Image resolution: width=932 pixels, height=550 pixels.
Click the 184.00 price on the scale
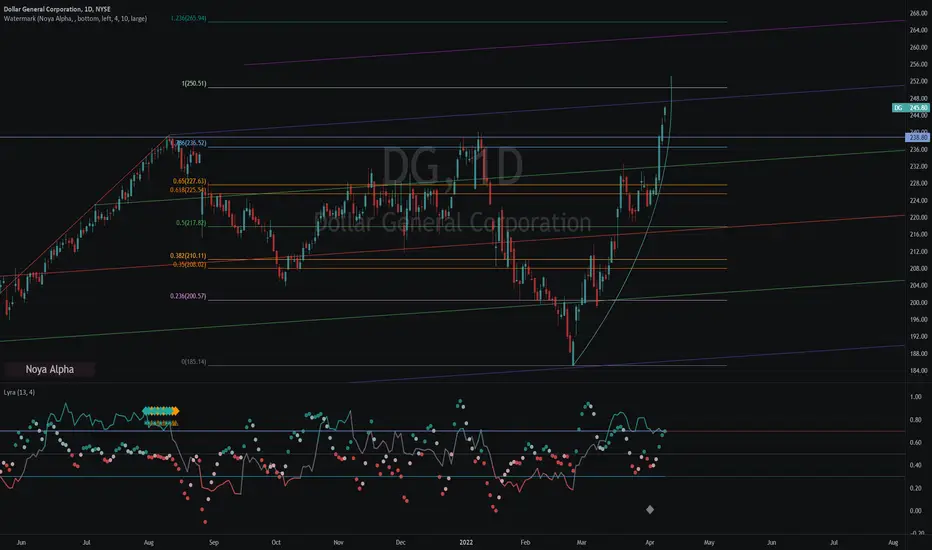(918, 370)
